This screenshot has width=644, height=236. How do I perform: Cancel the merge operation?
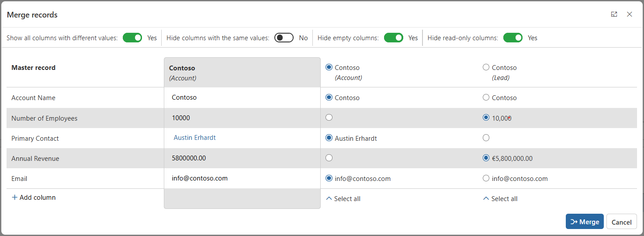point(621,222)
